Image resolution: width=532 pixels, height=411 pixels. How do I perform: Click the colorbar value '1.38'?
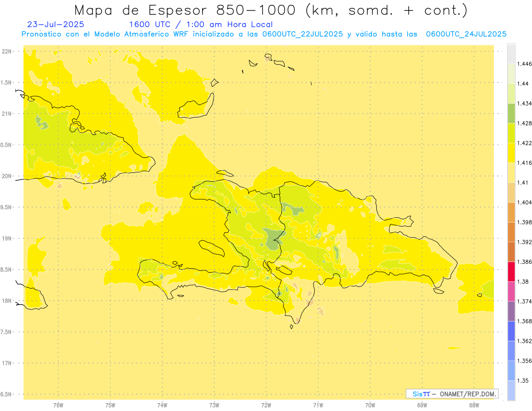524,282
